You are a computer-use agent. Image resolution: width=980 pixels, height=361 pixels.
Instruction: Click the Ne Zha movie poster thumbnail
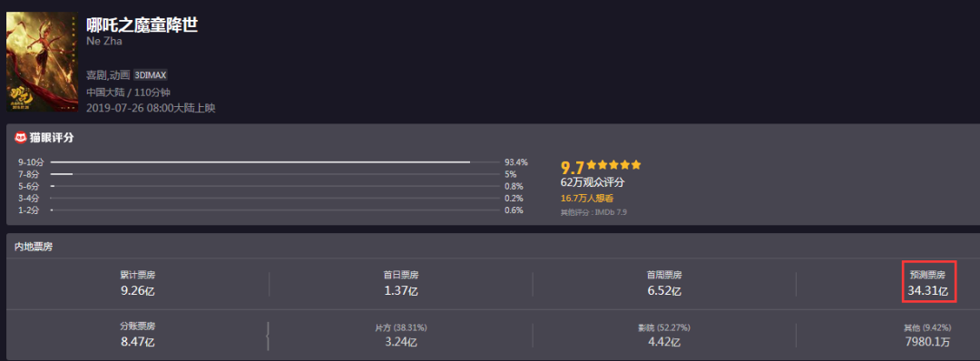[42, 62]
